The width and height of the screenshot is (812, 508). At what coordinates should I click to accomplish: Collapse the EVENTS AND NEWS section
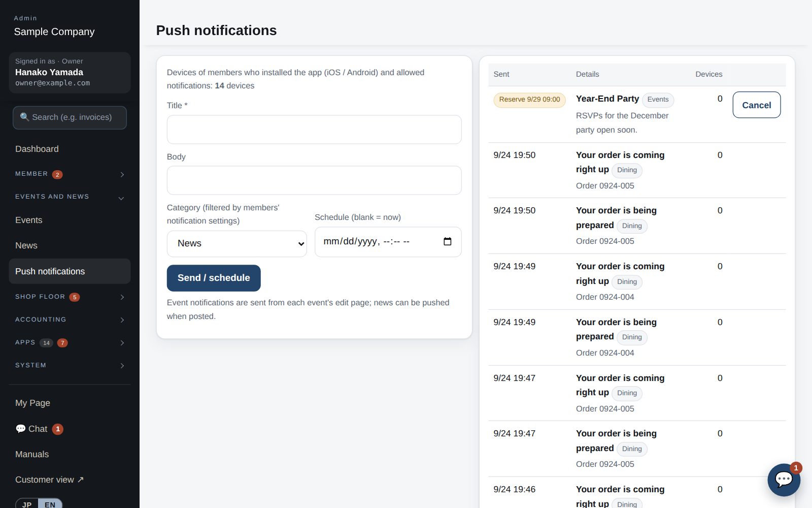tap(70, 197)
